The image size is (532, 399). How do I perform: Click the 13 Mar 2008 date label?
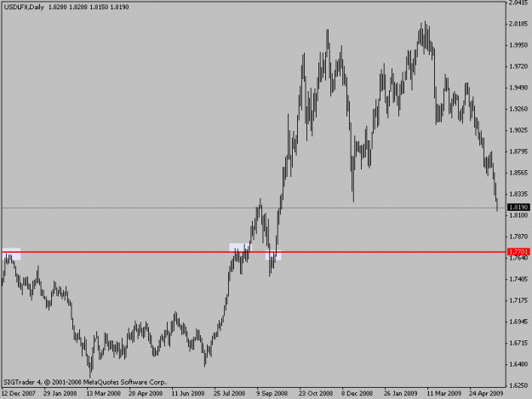tap(104, 394)
